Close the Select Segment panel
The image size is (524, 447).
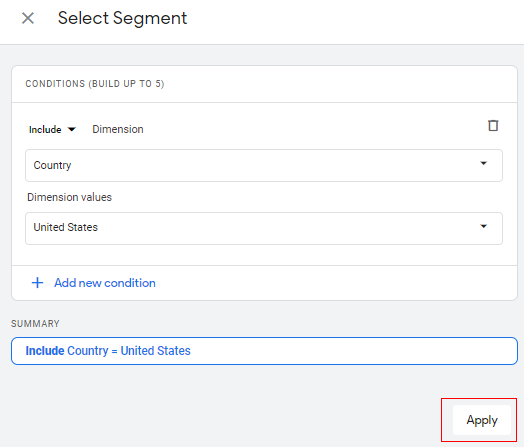coord(28,18)
